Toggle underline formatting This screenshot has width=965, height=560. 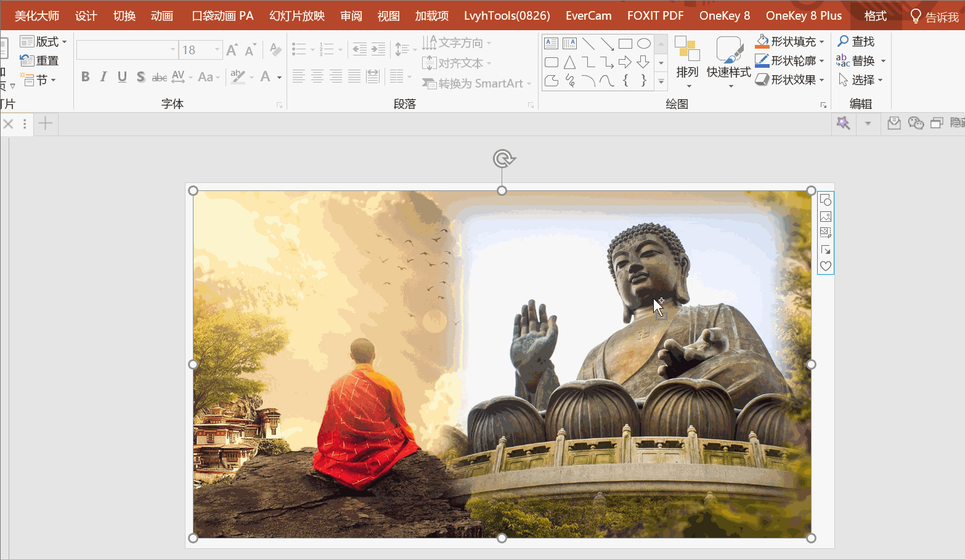pos(122,77)
